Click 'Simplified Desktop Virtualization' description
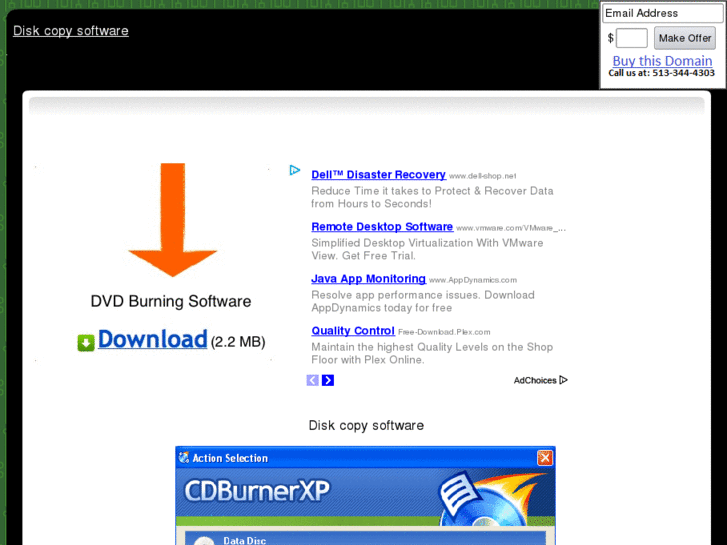This screenshot has height=545, width=727. pos(427,249)
